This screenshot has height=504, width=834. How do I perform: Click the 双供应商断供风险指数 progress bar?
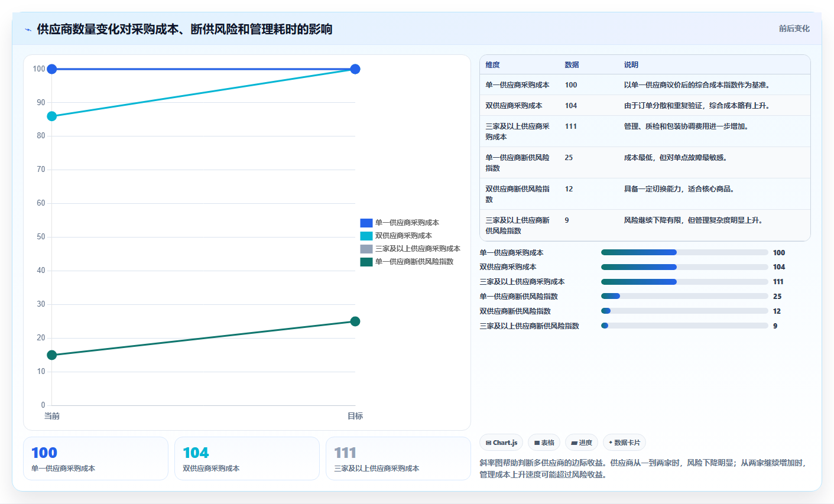(684, 311)
